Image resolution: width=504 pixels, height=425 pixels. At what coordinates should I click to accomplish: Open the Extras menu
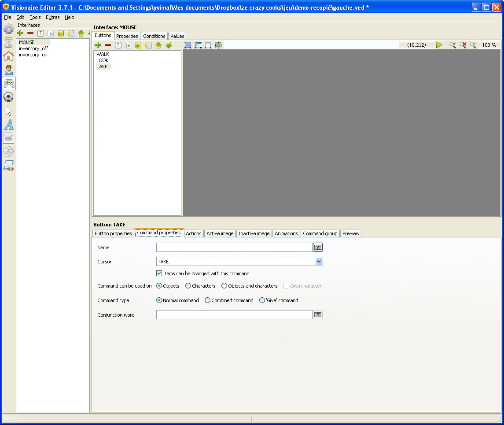pyautogui.click(x=53, y=17)
